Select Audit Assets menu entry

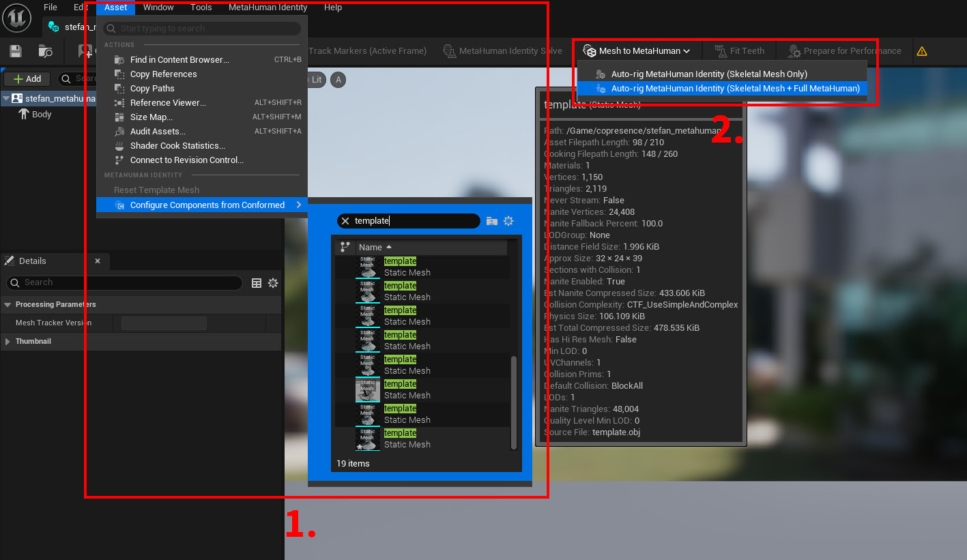pyautogui.click(x=202, y=132)
